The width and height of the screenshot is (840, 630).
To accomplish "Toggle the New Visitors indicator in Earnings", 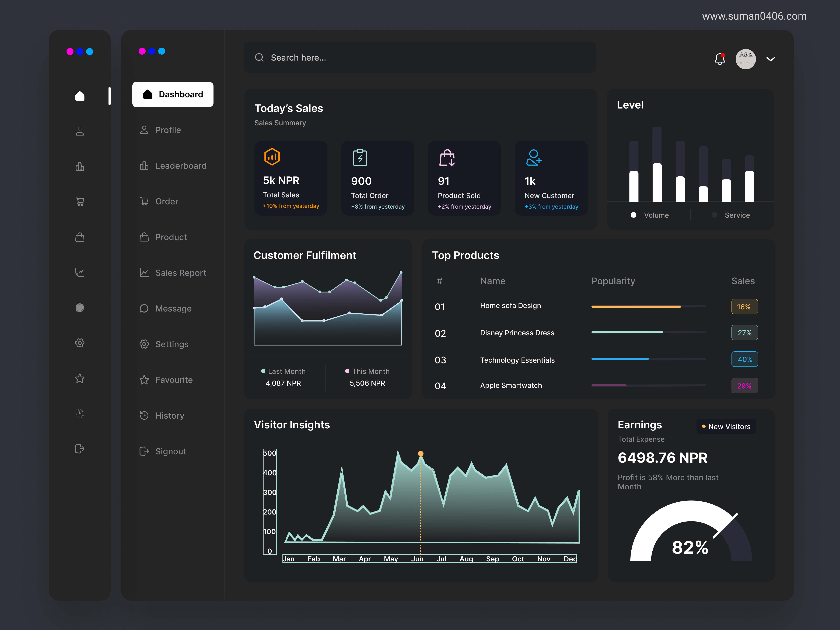I will pos(726,426).
